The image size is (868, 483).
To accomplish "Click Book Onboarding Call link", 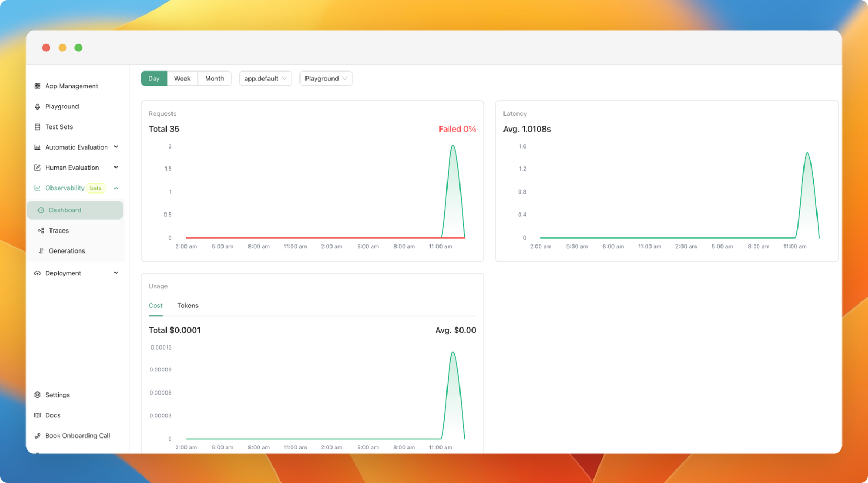I will [x=78, y=436].
